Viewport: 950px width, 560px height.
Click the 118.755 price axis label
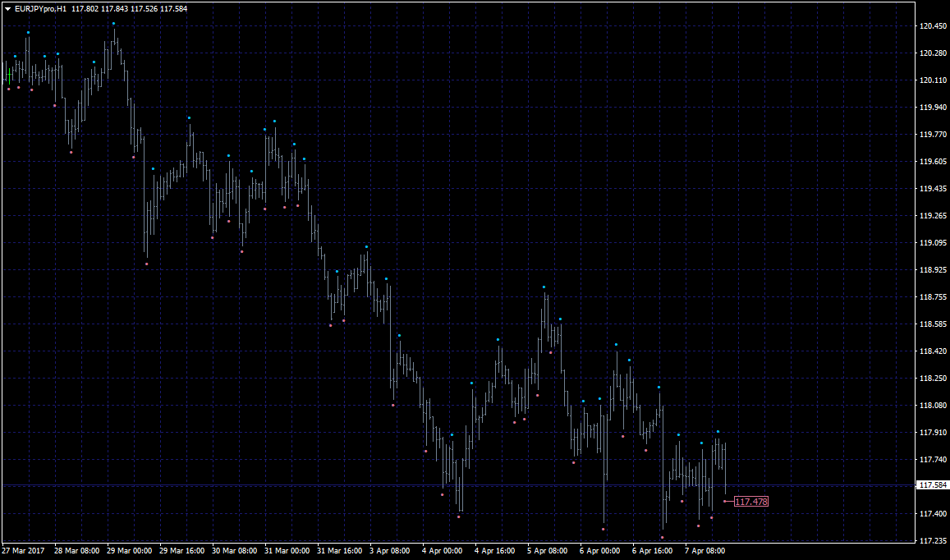click(x=933, y=297)
